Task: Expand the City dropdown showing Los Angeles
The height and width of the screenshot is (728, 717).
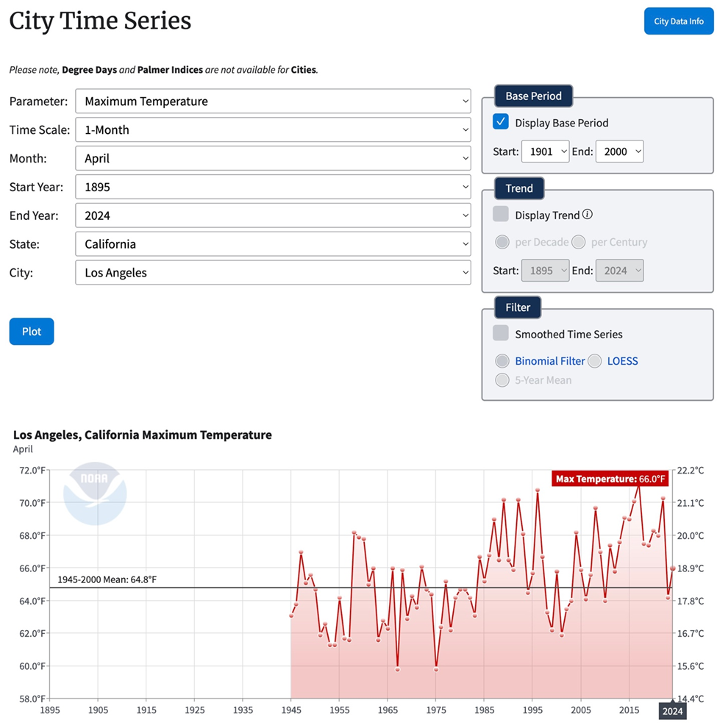Action: [x=273, y=273]
